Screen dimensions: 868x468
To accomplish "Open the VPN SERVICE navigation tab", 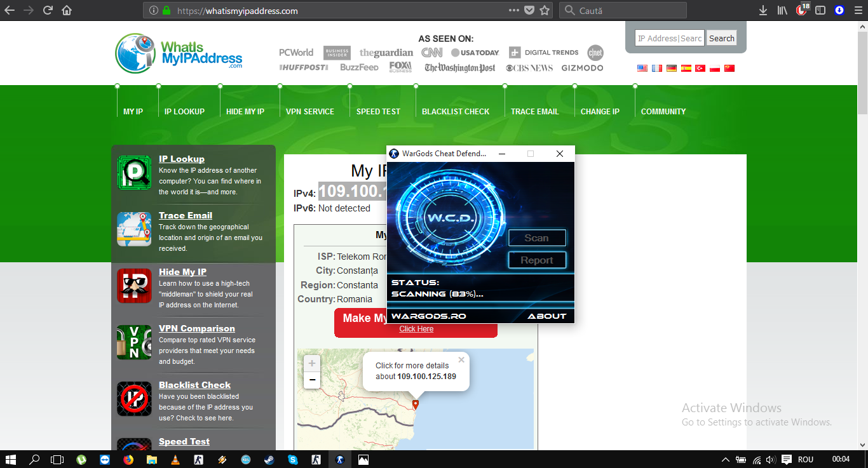I will [x=310, y=111].
